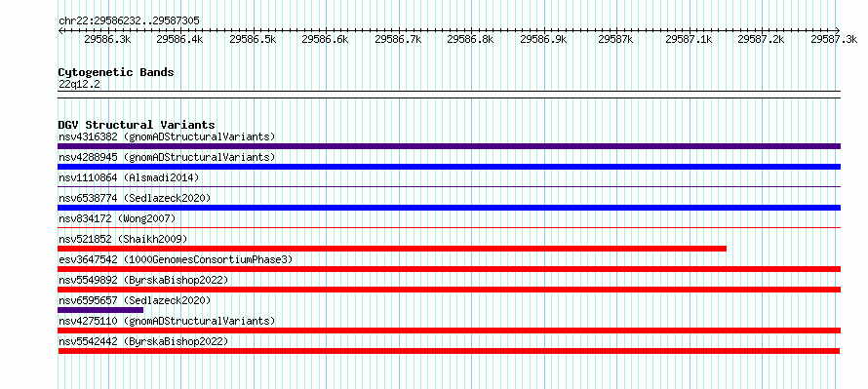Click the 29586.7k ruler tick label
Viewport: 868px width, 389px height.
tap(398, 39)
